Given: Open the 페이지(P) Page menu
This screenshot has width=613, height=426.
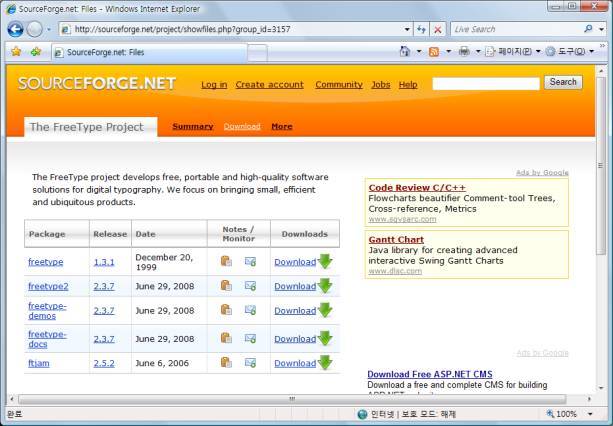Looking at the screenshot, I should point(513,52).
